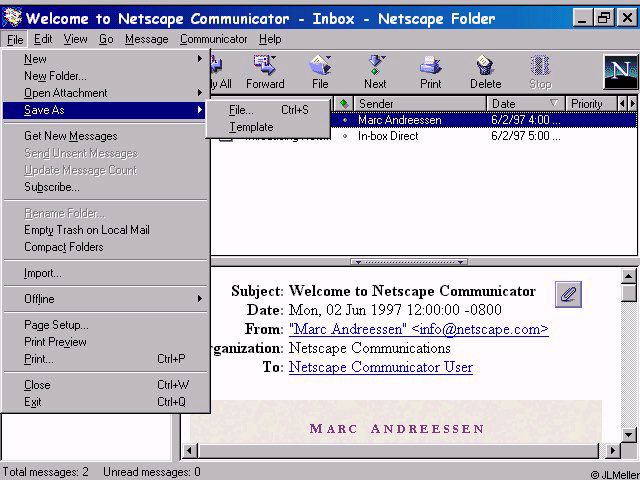Select Get New Messages
The height and width of the screenshot is (480, 640).
(x=104, y=136)
